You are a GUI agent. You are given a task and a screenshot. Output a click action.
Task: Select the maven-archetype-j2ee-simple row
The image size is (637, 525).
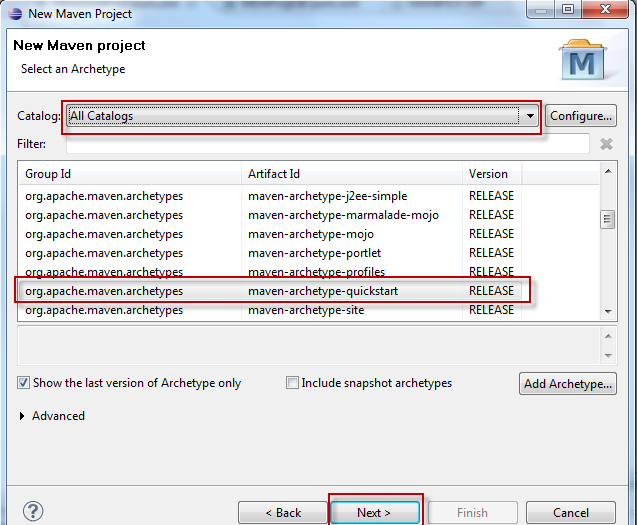pos(270,196)
